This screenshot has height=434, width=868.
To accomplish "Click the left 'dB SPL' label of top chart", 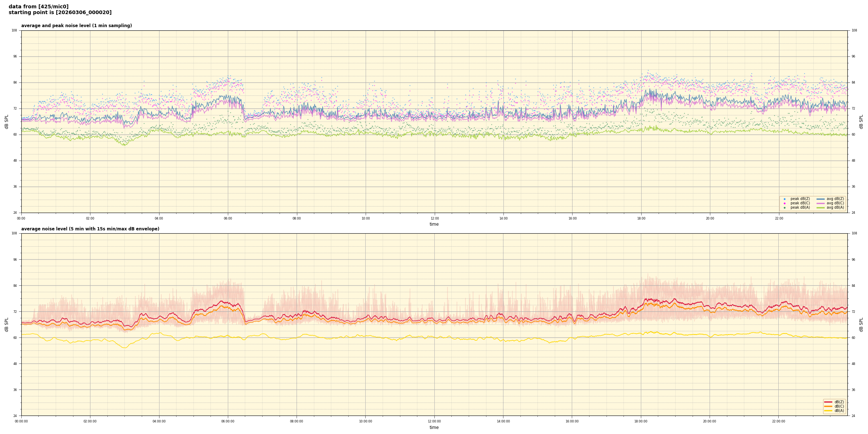I will (x=7, y=122).
